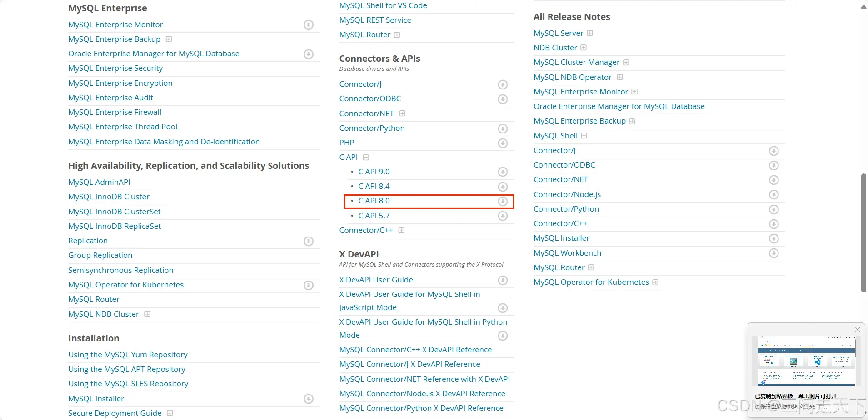The width and height of the screenshot is (868, 420).
Task: Click download icon next to Replication
Action: click(x=309, y=241)
